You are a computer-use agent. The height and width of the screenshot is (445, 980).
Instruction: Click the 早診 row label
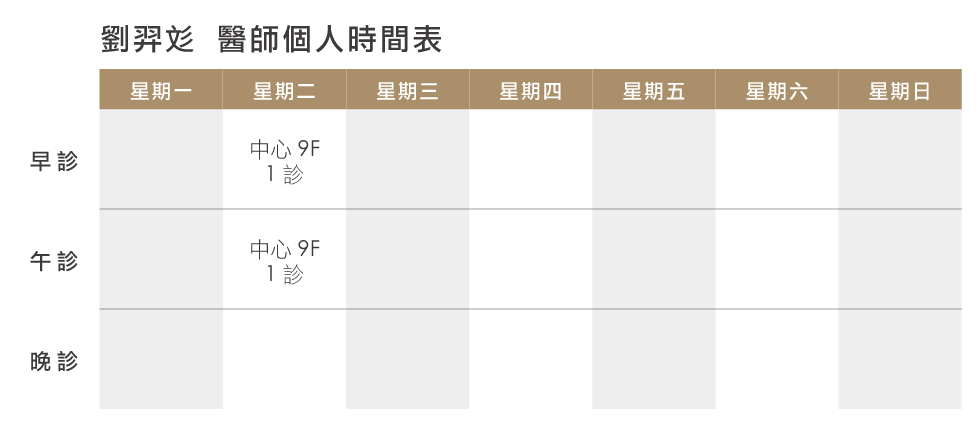[x=53, y=162]
